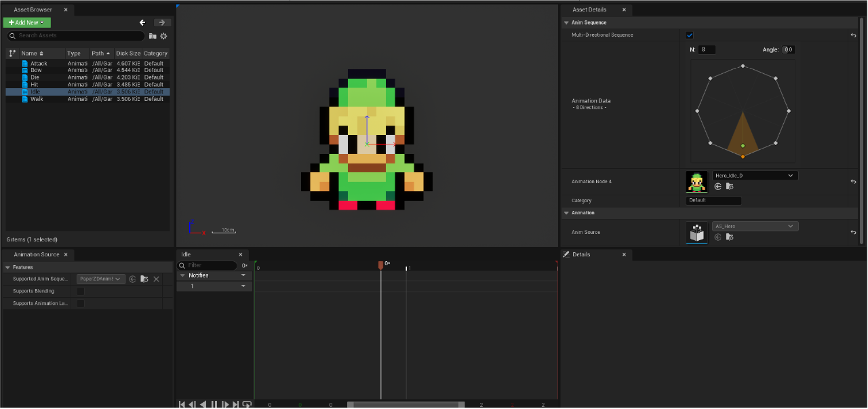Image resolution: width=868 pixels, height=409 pixels.
Task: Collapse the Anim Sequence section
Action: tap(566, 22)
